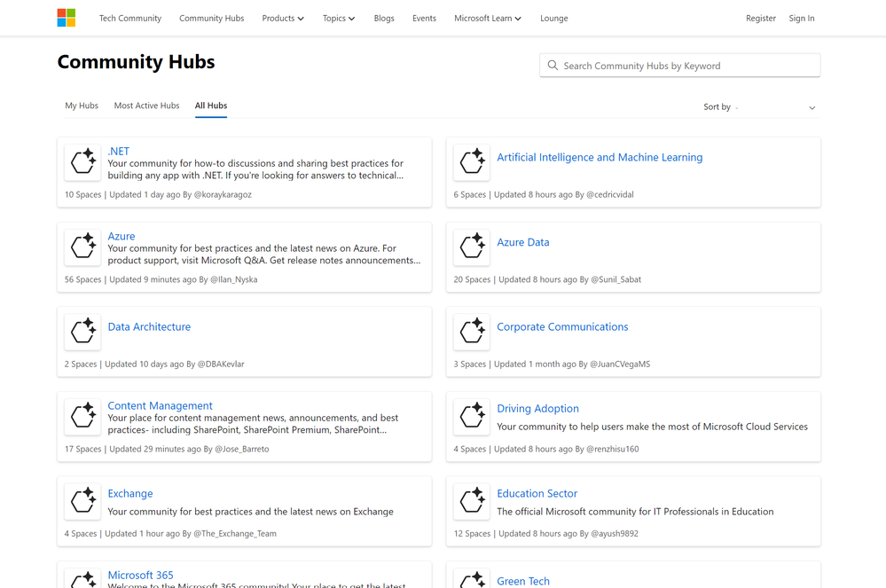Open the Data Architecture hub link
This screenshot has height=588, width=886.
click(149, 326)
